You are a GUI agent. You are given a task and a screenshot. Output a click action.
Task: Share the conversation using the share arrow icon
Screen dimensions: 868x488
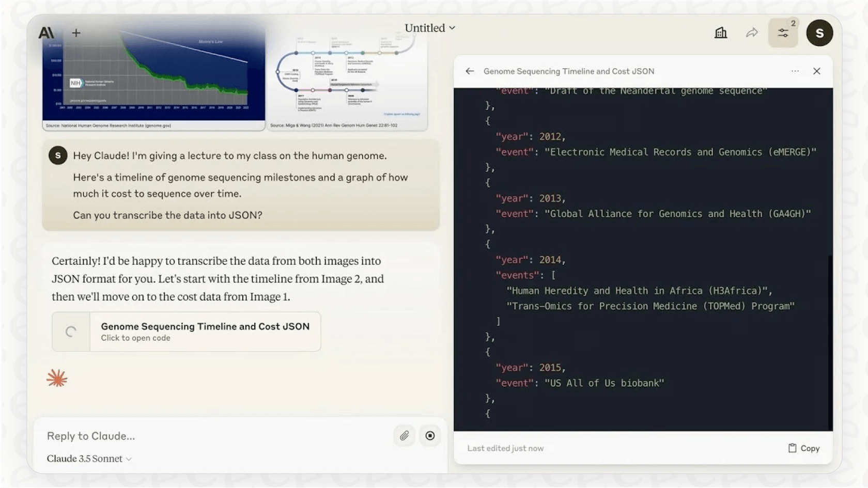click(x=752, y=32)
